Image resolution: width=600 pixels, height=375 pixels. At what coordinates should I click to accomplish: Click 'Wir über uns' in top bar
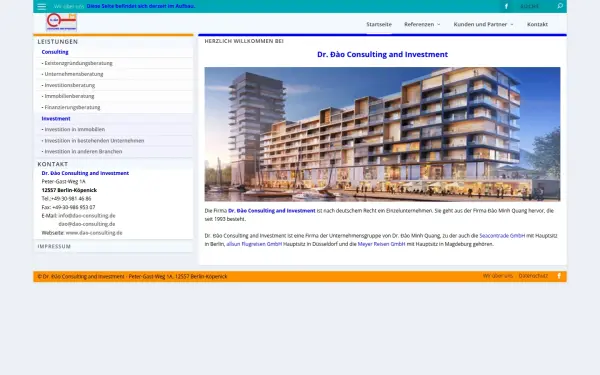[68, 6]
